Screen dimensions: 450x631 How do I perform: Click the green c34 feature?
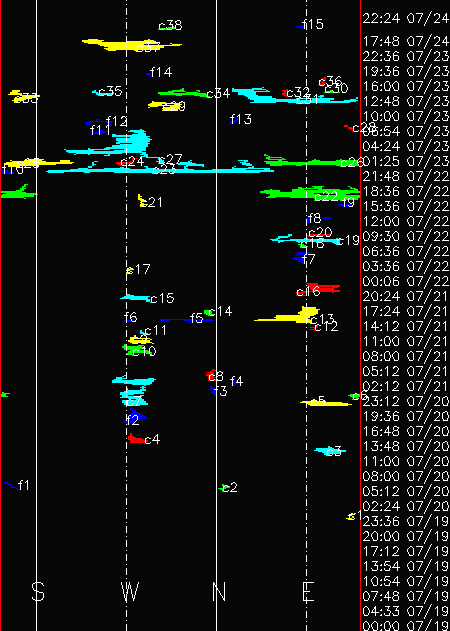point(183,93)
